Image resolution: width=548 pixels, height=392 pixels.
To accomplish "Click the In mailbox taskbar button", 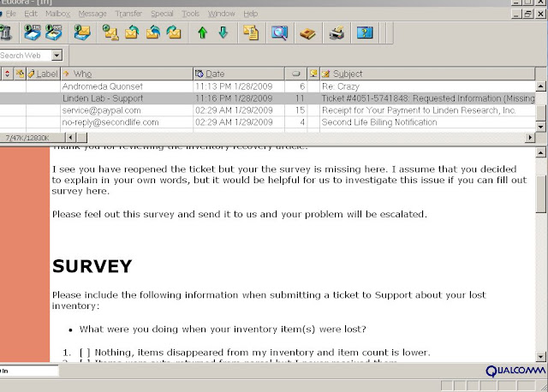I will [x=29, y=371].
